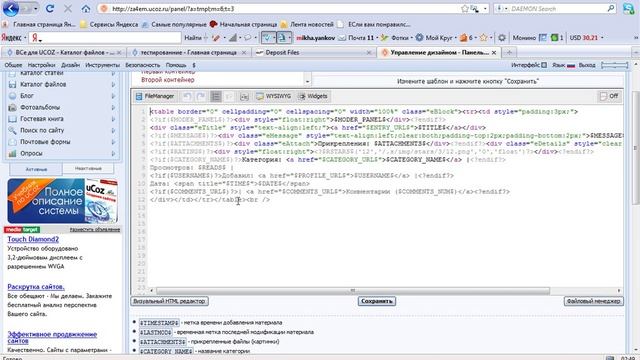Viewport: 640px width, 360px height.
Task: Open DAEMON Search engine dropdown
Action: pos(506,9)
